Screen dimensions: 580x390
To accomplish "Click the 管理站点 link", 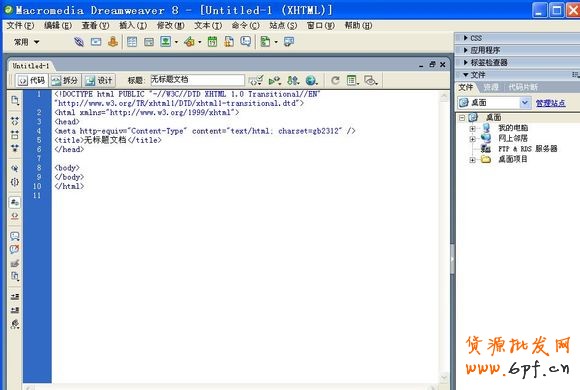I will click(x=550, y=103).
